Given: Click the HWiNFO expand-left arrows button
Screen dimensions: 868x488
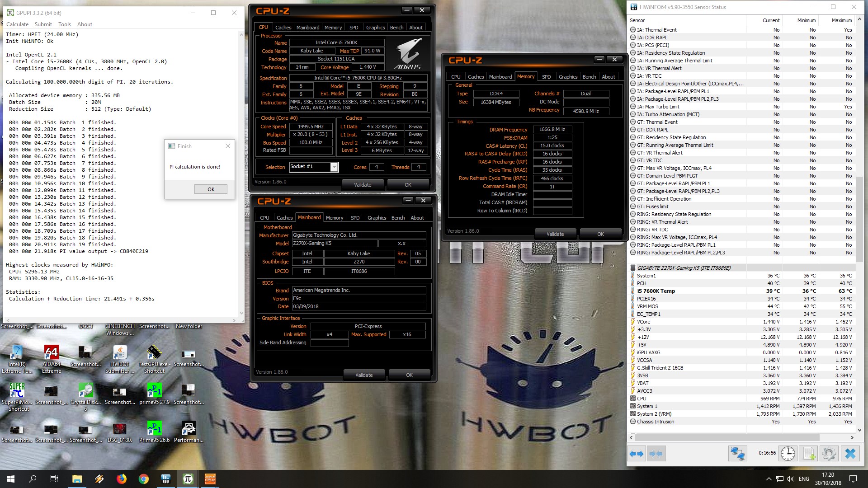Looking at the screenshot, I should click(637, 453).
